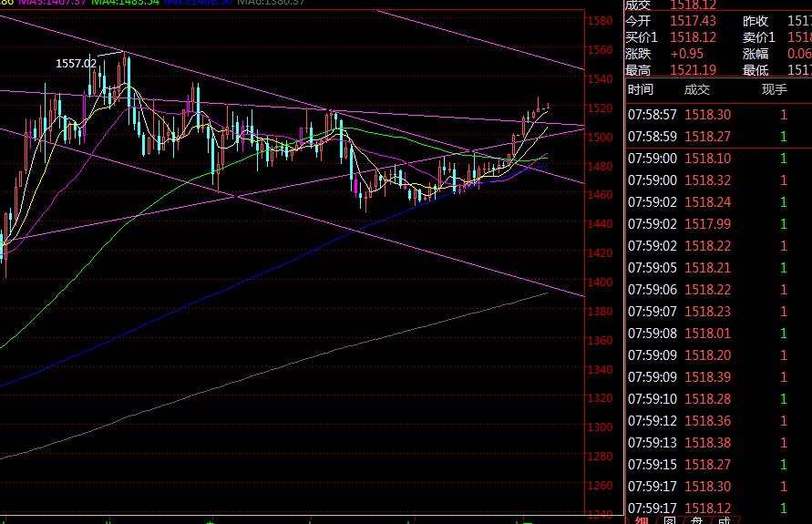This screenshot has width=812, height=524.
Task: Open the 成 tab
Action: tap(724, 519)
